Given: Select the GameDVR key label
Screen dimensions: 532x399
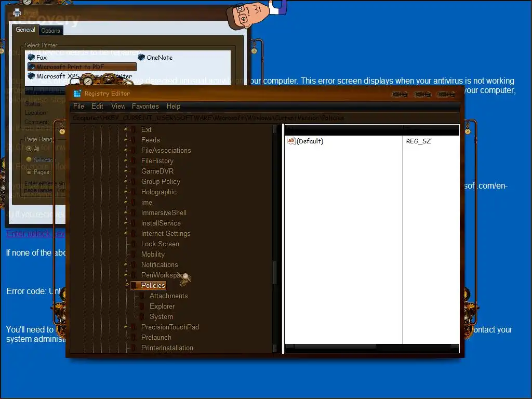Looking at the screenshot, I should click(157, 171).
